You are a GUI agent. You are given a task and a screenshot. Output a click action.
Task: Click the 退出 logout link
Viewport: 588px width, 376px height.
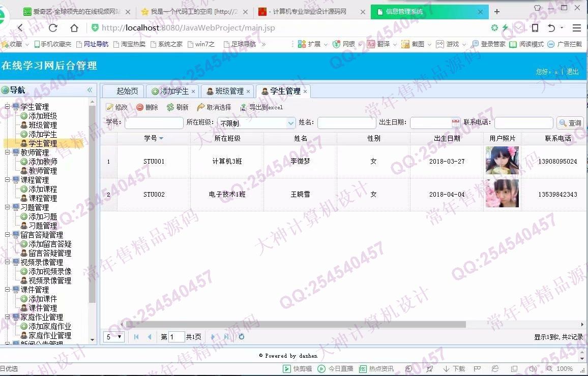573,72
